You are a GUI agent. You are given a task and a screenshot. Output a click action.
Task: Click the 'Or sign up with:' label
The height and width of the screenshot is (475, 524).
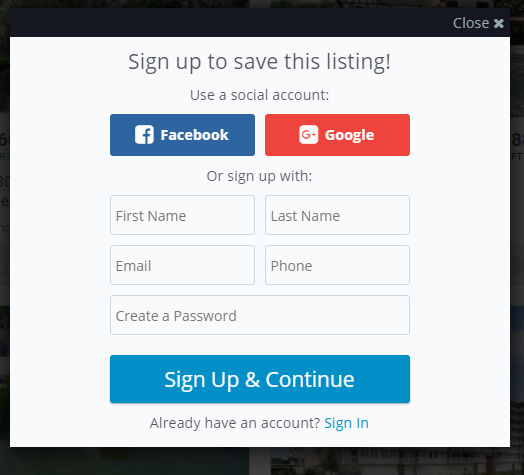pyautogui.click(x=259, y=176)
